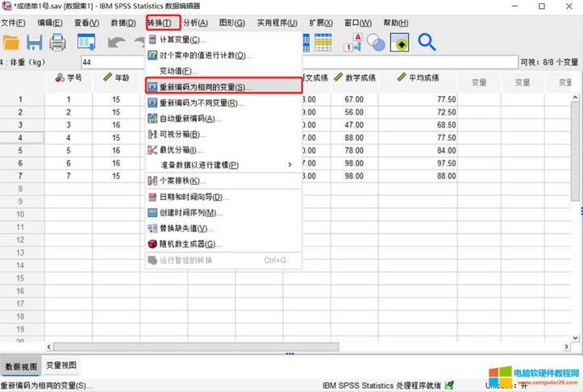Screen dimensions: 583x392
Task: Select 对个案中的值进行计数(O)
Action: coord(223,56)
